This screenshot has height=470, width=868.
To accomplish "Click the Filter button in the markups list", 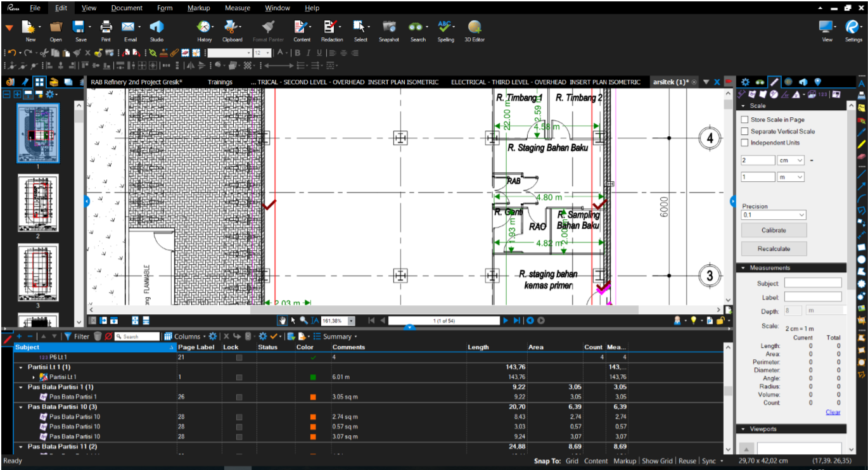I will coord(77,337).
